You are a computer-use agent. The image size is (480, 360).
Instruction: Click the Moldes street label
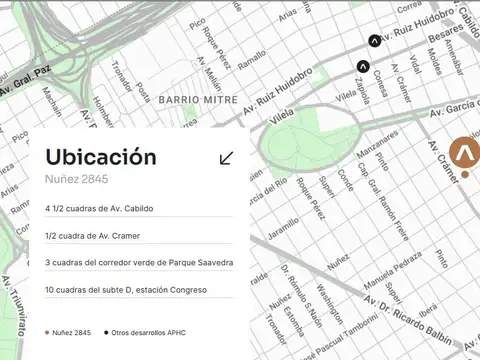pyautogui.click(x=435, y=61)
